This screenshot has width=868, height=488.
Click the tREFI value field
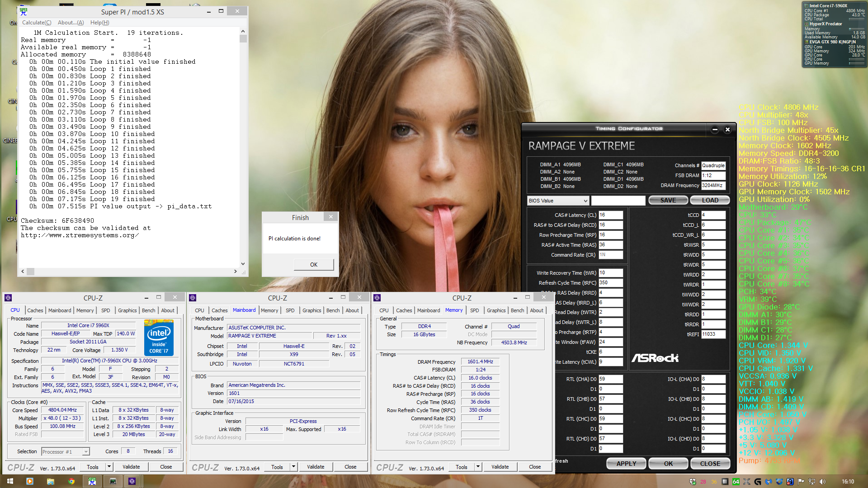(x=713, y=334)
